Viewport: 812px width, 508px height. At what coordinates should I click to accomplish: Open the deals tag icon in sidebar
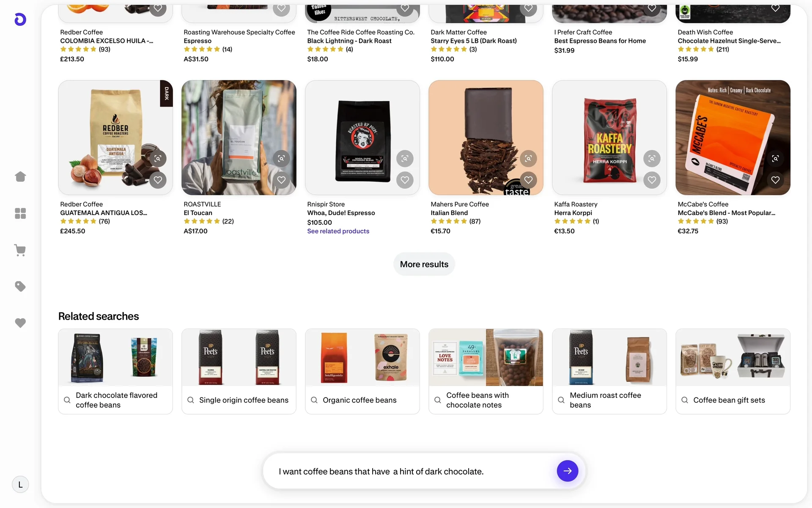pyautogui.click(x=20, y=287)
